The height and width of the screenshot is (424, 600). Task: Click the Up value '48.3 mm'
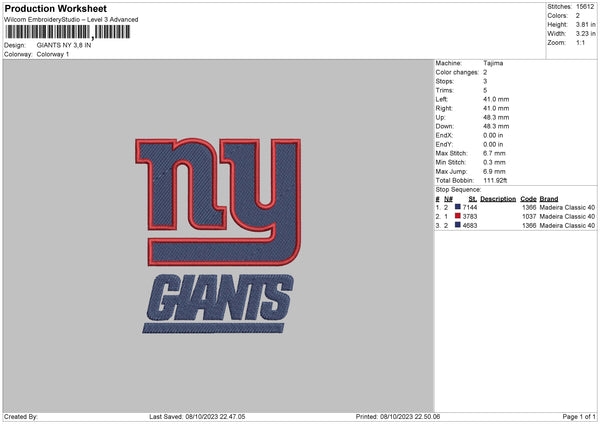click(496, 117)
